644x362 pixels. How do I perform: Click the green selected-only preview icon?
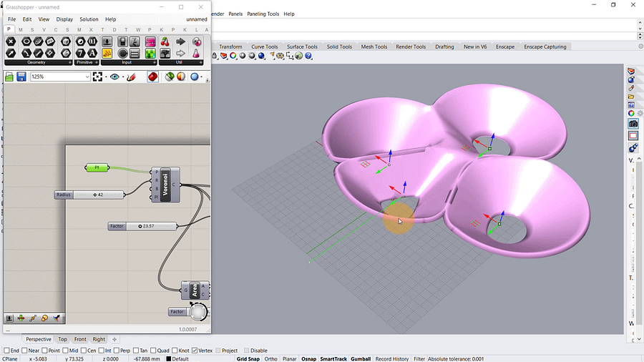coord(169,77)
